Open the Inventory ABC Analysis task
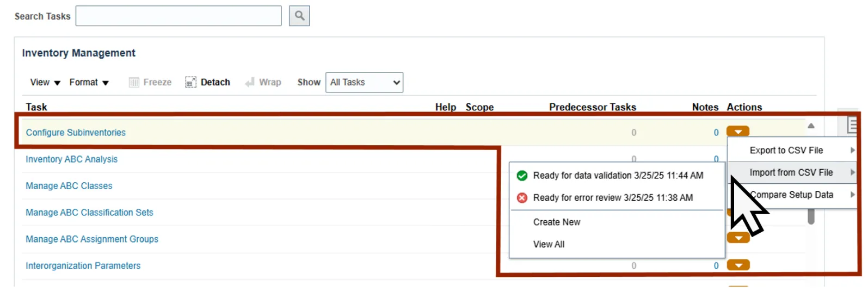868x292 pixels. (x=71, y=159)
